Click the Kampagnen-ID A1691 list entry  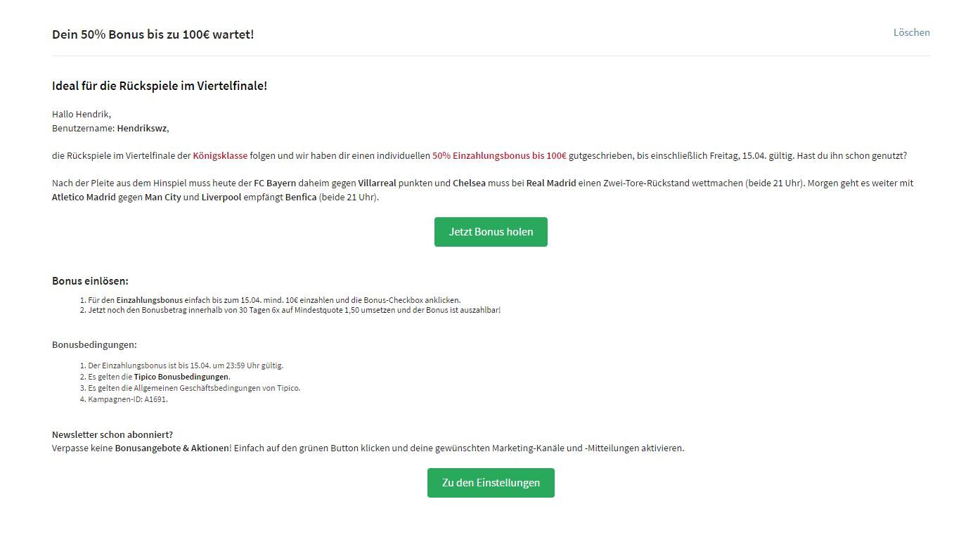[x=127, y=399]
